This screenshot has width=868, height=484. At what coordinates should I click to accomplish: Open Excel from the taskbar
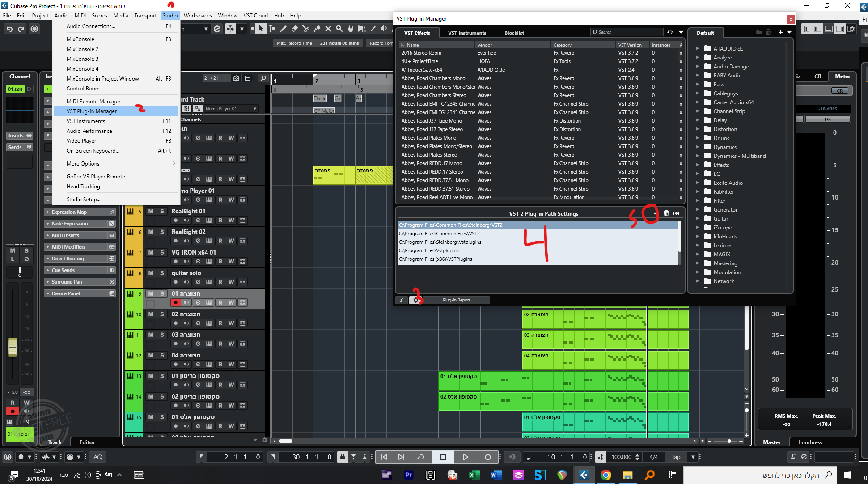coord(474,475)
